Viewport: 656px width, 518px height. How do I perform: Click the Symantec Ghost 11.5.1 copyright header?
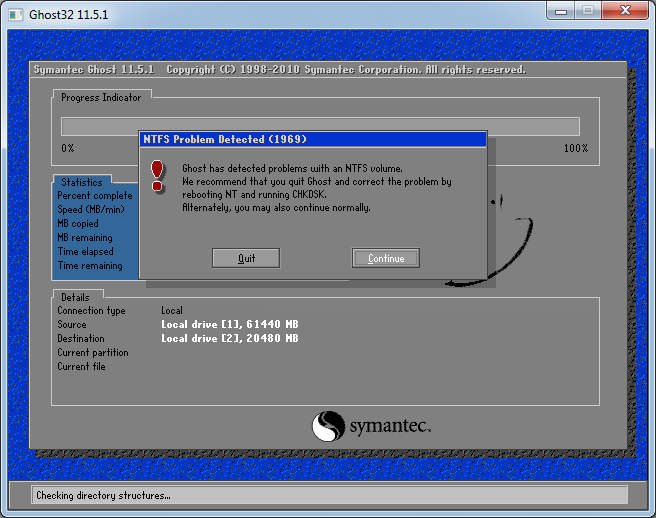coord(279,69)
